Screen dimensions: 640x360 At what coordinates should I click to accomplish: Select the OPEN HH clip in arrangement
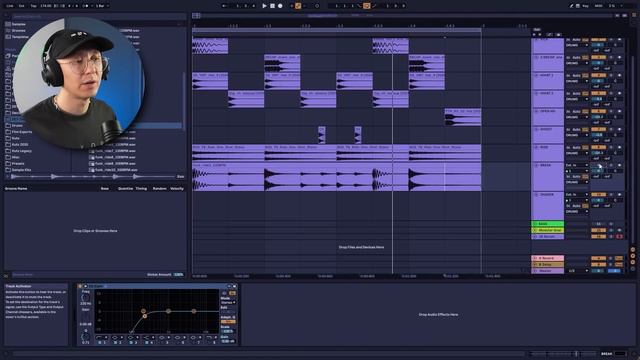point(462,117)
